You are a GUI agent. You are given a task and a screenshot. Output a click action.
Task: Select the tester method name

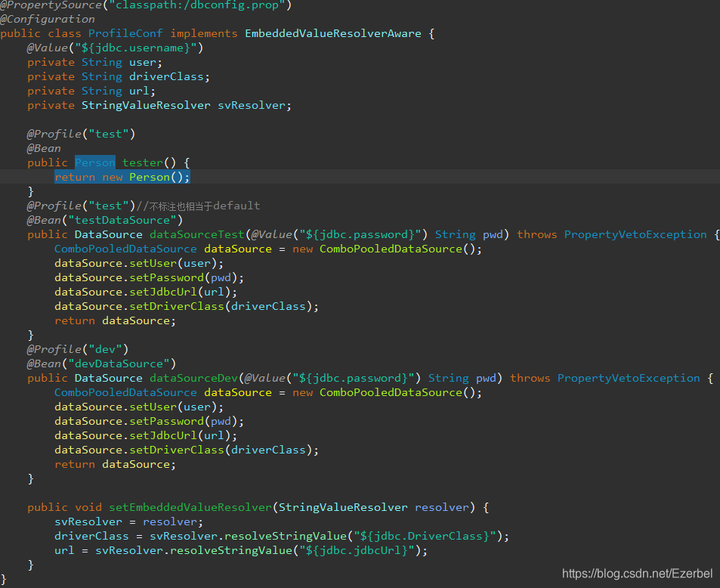pos(142,162)
